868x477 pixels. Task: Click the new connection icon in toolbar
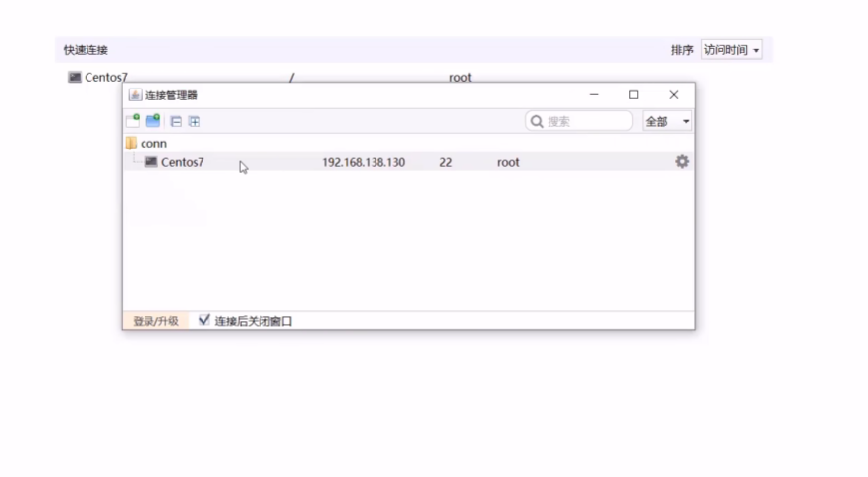point(133,121)
